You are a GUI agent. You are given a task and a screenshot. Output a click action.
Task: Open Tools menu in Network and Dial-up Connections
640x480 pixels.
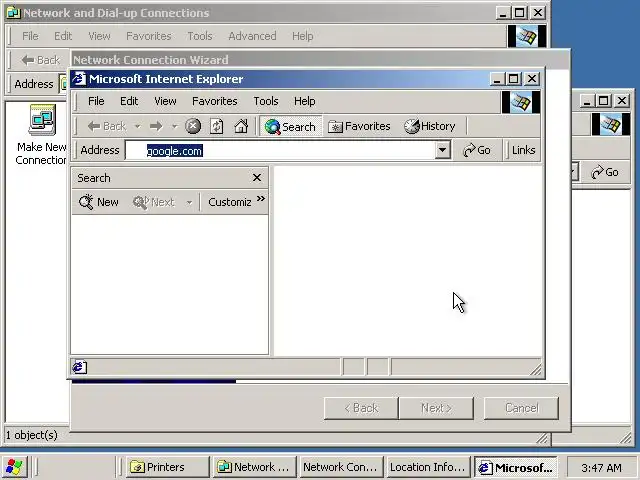pos(200,36)
